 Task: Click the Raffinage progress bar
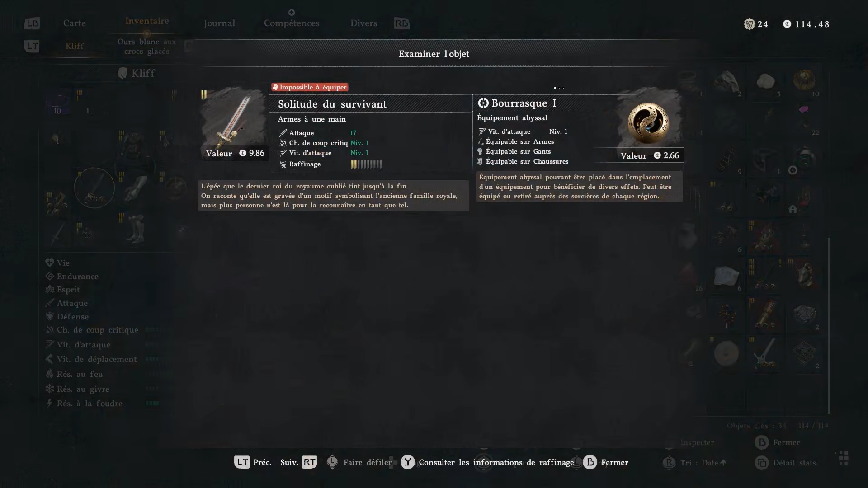pyautogui.click(x=366, y=164)
